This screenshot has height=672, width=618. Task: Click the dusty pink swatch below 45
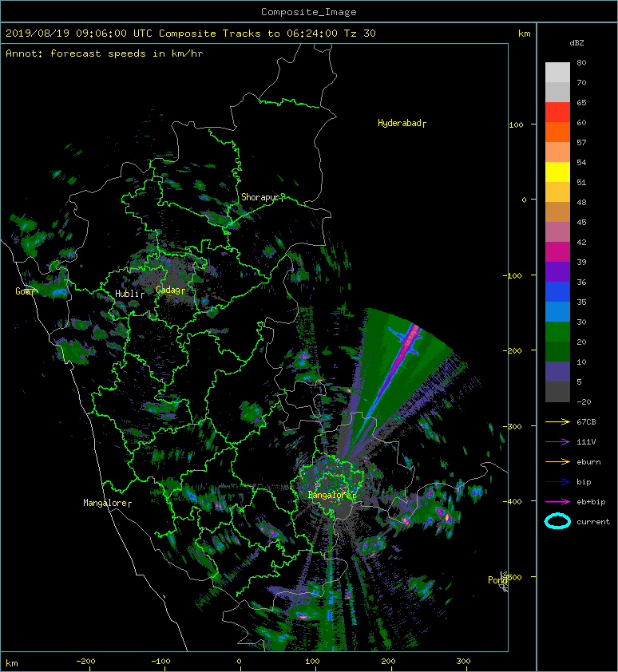coord(557,231)
